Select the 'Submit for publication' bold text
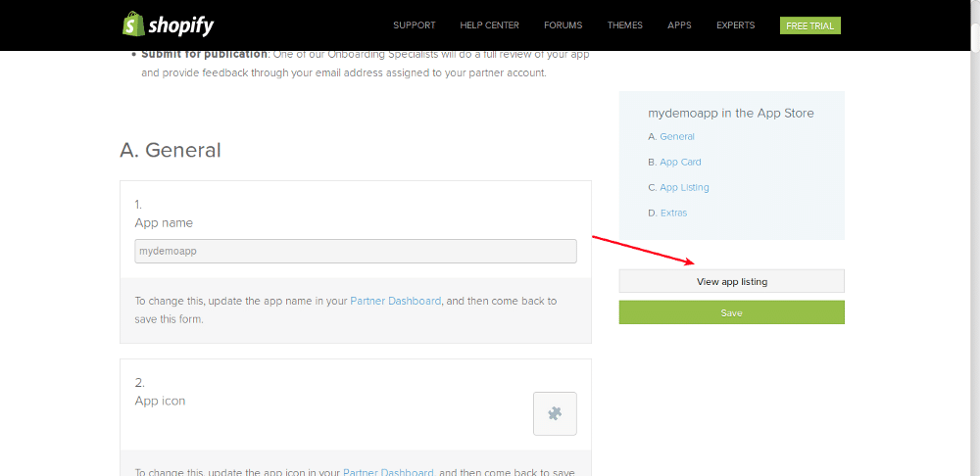The height and width of the screenshot is (476, 980). pyautogui.click(x=205, y=54)
